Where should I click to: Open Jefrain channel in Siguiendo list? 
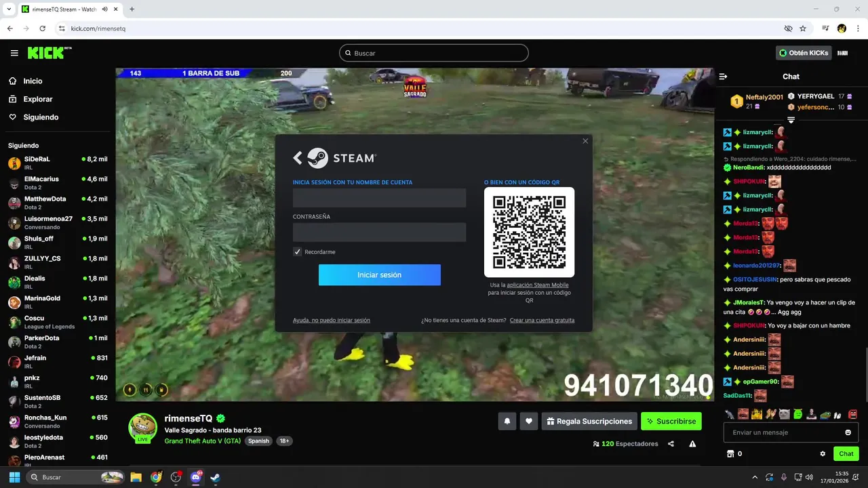58,362
